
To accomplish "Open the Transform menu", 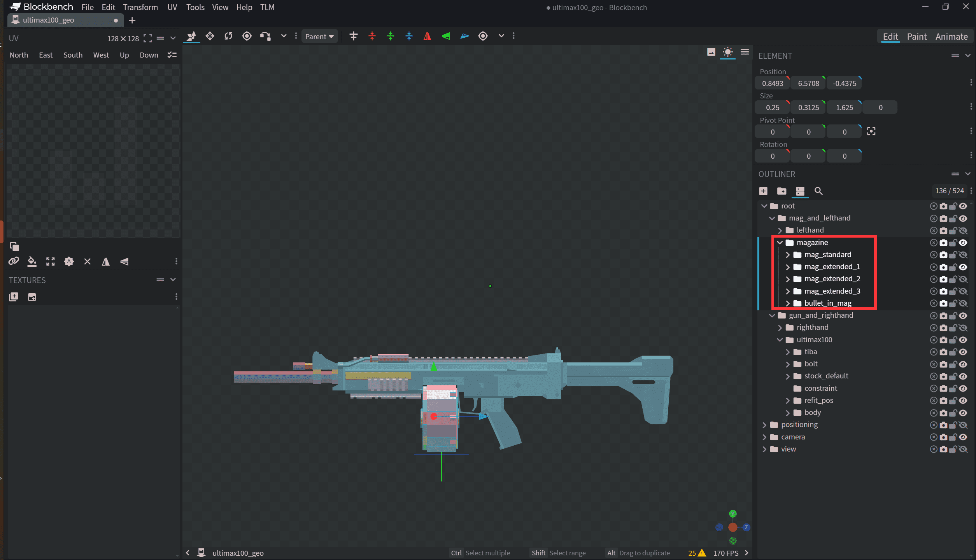I will pos(140,7).
